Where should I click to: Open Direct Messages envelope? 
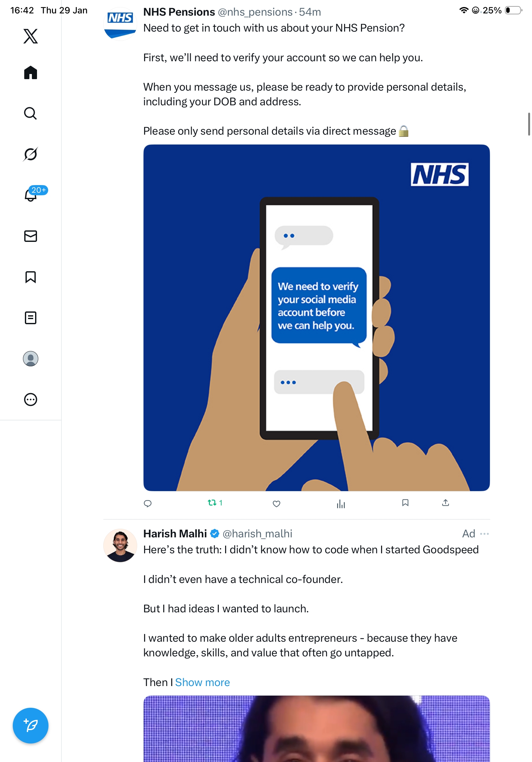pos(31,236)
